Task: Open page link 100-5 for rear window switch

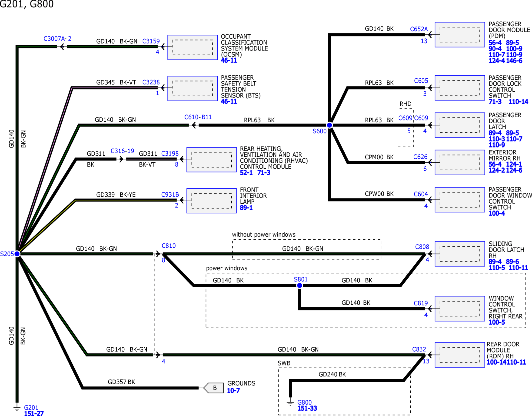Action: pos(497,322)
